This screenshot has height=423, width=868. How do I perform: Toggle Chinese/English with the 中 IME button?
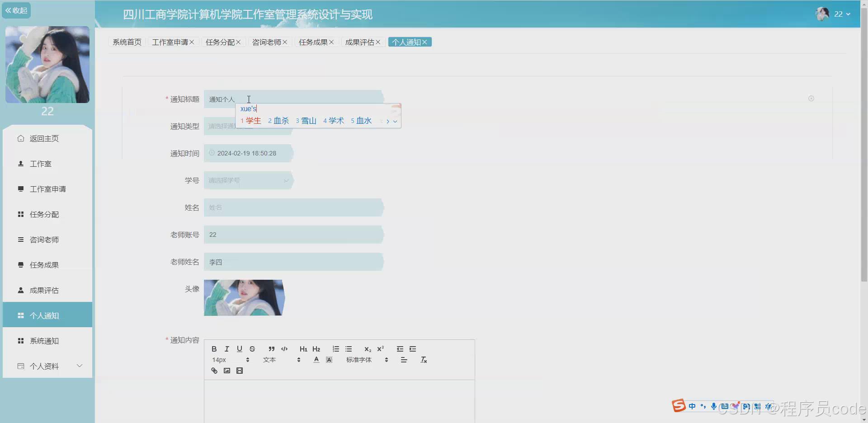(692, 406)
